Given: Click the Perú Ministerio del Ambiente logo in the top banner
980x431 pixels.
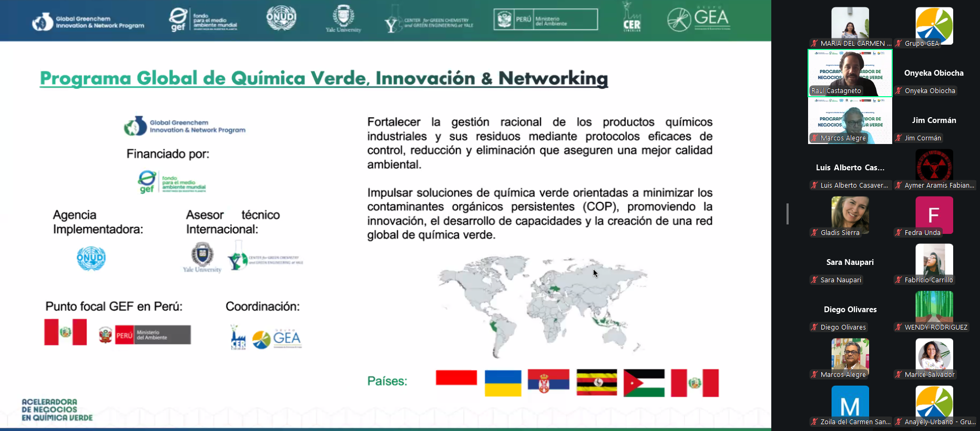Looking at the screenshot, I should point(545,19).
